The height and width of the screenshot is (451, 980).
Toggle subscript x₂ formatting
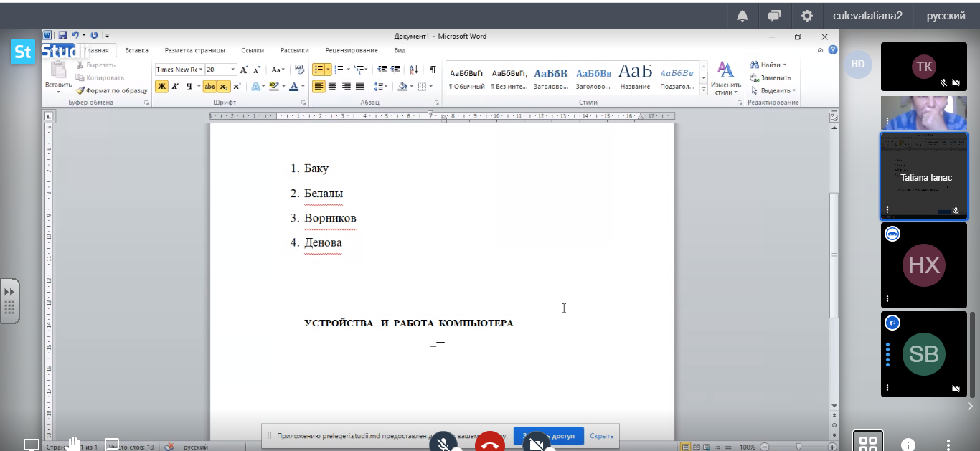(x=224, y=87)
